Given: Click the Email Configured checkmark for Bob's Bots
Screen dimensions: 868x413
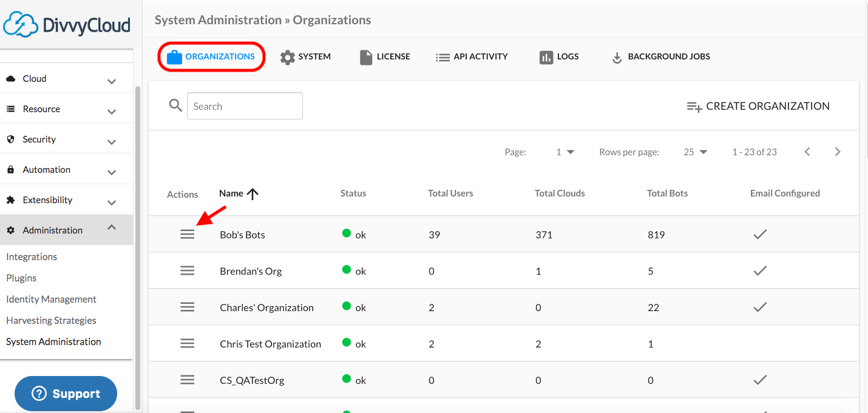Looking at the screenshot, I should pyautogui.click(x=760, y=234).
